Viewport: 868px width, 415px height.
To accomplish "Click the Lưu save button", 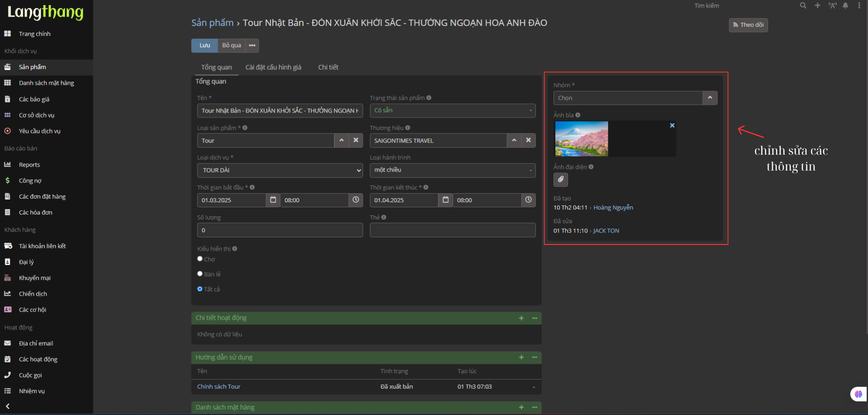I will (205, 45).
